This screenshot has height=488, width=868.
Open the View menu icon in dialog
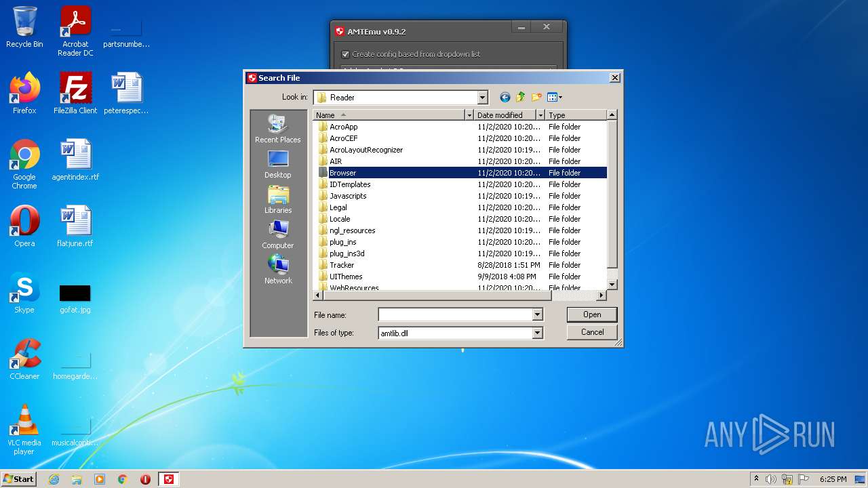(x=555, y=98)
